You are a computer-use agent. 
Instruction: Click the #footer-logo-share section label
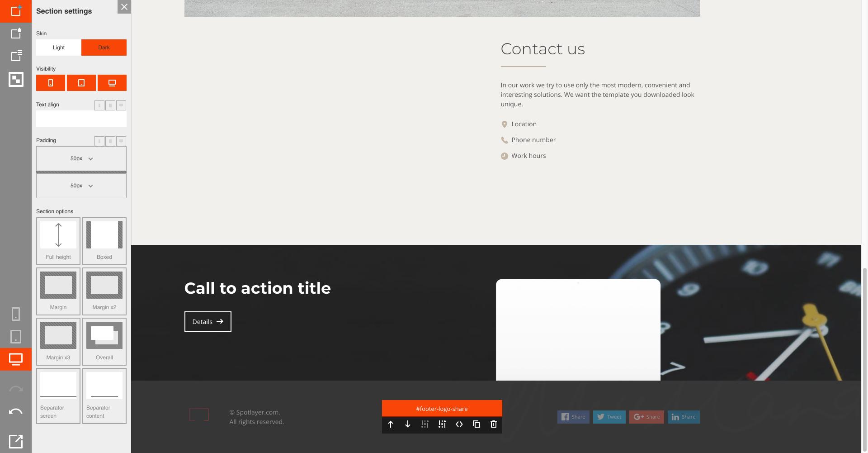pos(442,409)
